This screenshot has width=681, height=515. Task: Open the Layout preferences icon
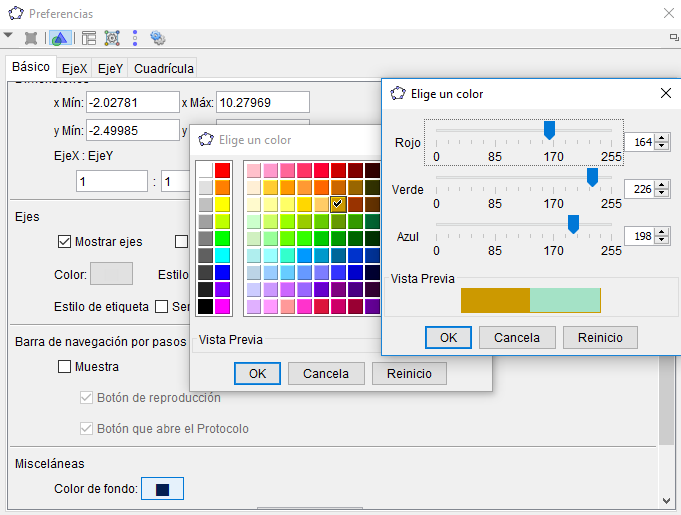pyautogui.click(x=89, y=38)
